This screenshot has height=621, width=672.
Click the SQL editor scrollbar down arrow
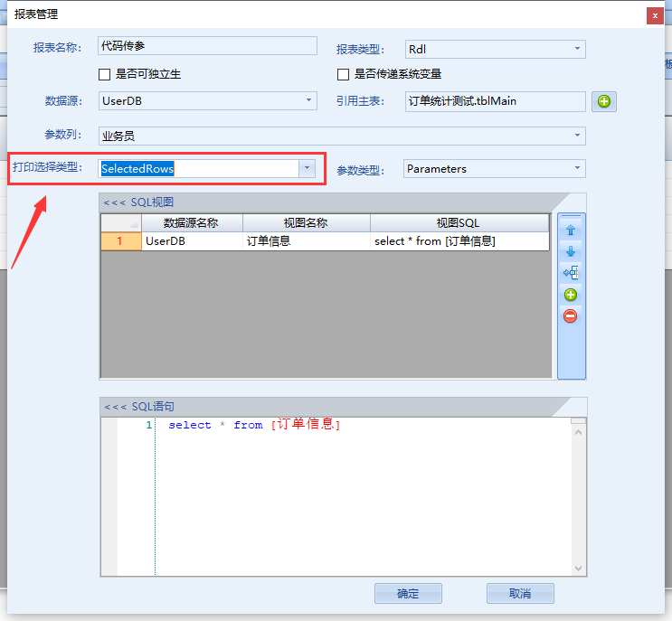(x=578, y=569)
